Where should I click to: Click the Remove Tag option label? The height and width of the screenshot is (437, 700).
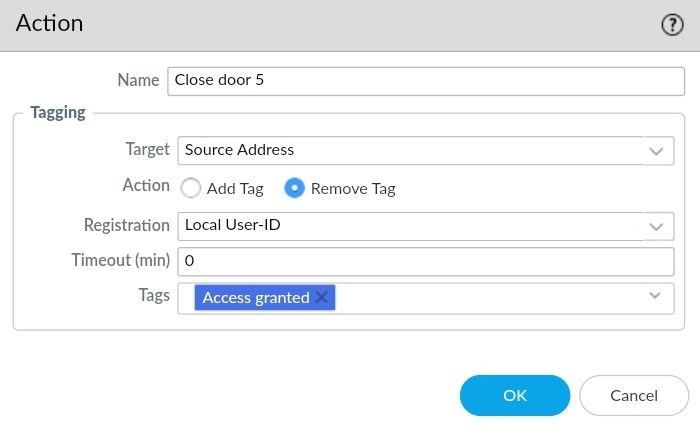coord(353,188)
